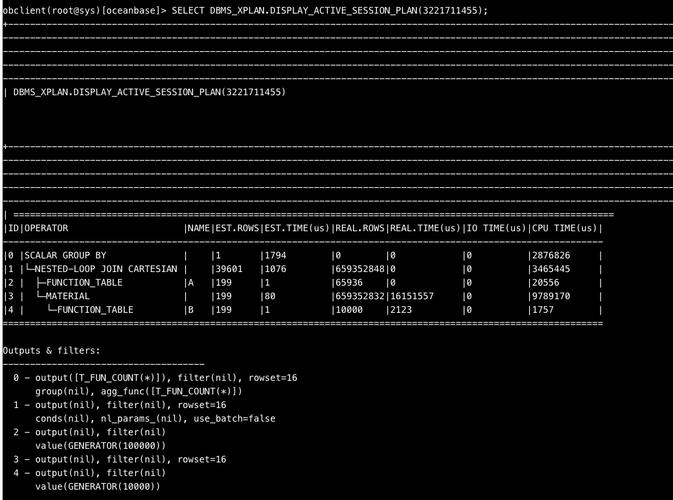Select the NESTED-LOOP JOIN CARTESIAN operator
The width and height of the screenshot is (673, 500).
tap(100, 269)
